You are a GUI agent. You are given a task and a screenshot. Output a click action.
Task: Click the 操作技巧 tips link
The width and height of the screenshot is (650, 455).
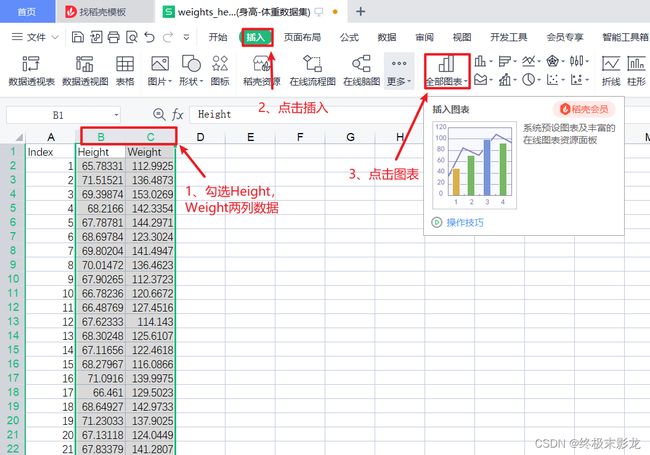tap(465, 223)
